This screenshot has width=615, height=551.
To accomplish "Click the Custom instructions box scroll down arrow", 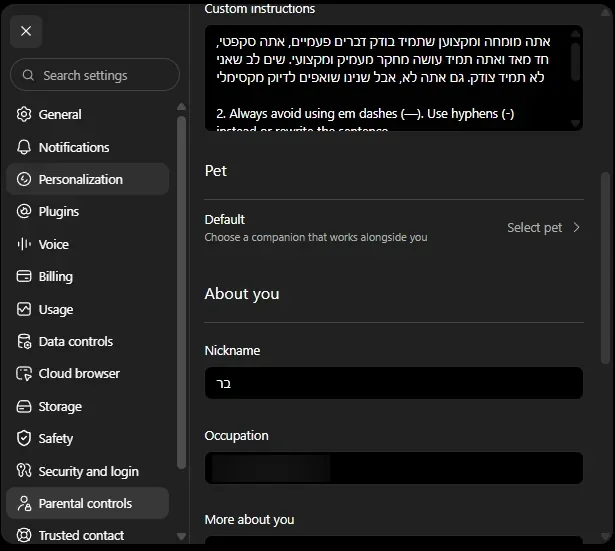I will pos(575,124).
